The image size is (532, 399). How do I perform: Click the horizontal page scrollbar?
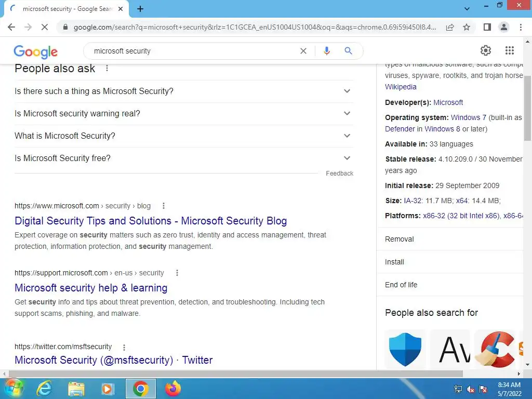pyautogui.click(x=236, y=374)
